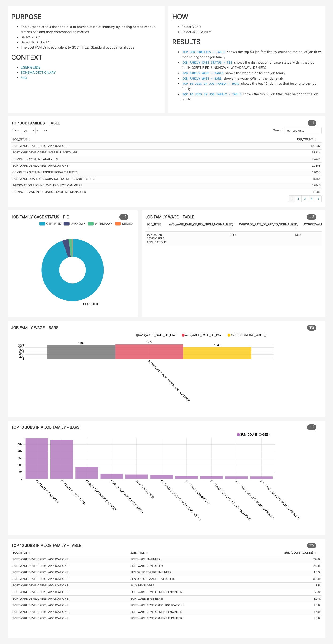
Task: Sort wage table by SOC_TITLE column
Action: pyautogui.click(x=154, y=226)
